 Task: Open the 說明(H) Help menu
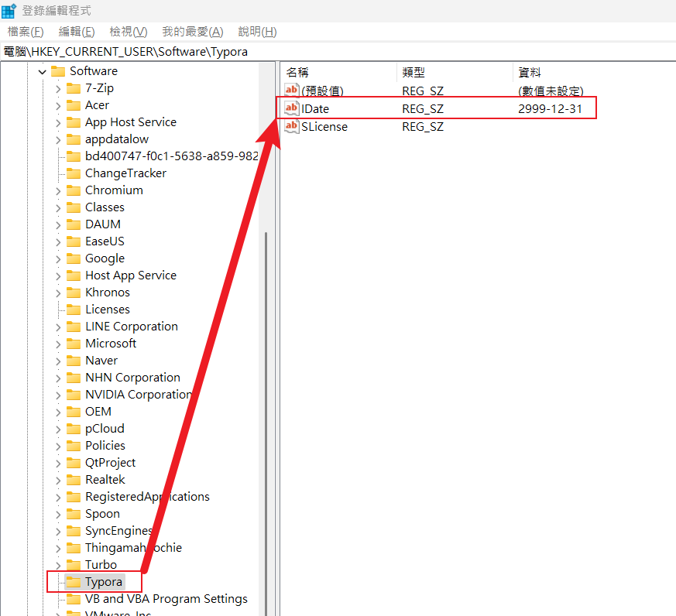(257, 32)
